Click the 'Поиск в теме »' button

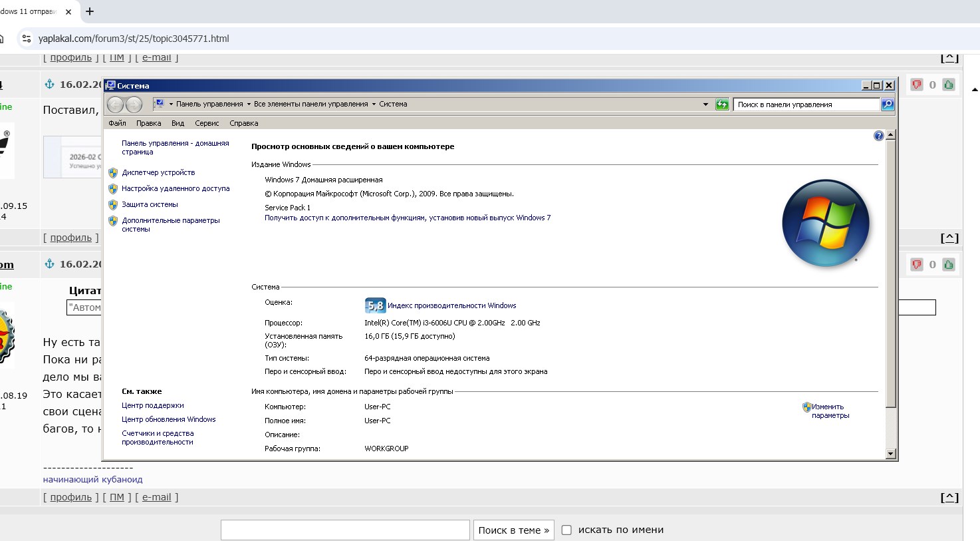pyautogui.click(x=514, y=530)
